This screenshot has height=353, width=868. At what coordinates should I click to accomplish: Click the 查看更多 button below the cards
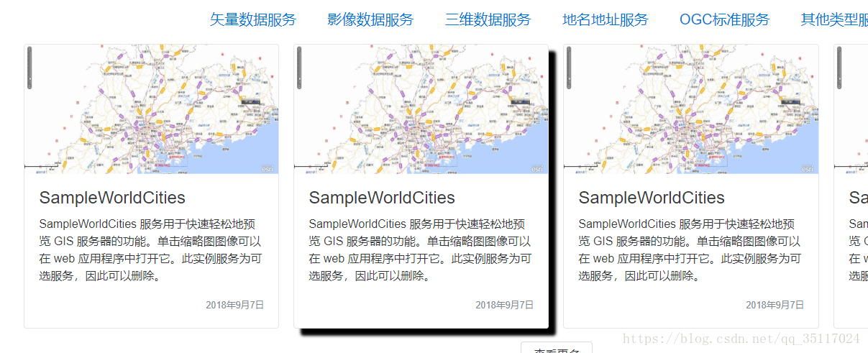click(557, 348)
